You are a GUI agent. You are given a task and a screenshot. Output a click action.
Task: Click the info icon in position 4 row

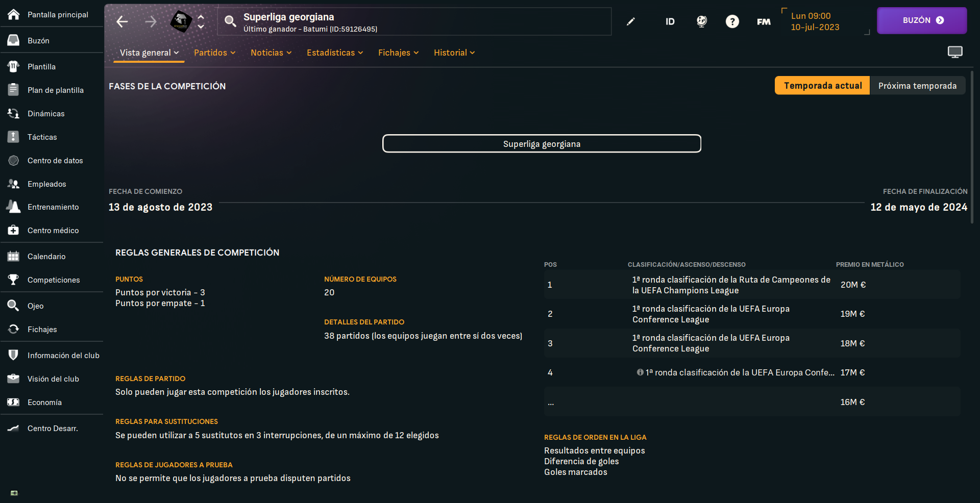coord(640,372)
